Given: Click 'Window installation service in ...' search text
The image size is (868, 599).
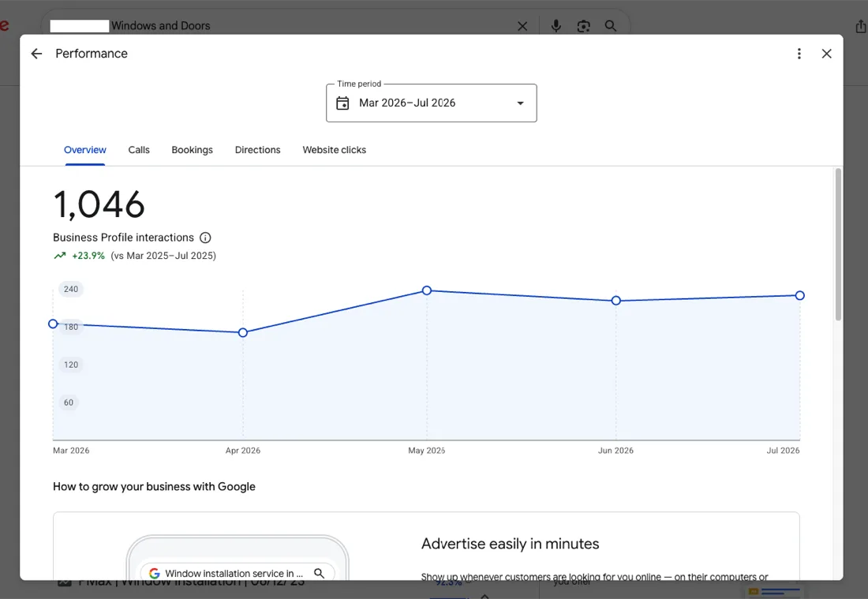Looking at the screenshot, I should (234, 574).
